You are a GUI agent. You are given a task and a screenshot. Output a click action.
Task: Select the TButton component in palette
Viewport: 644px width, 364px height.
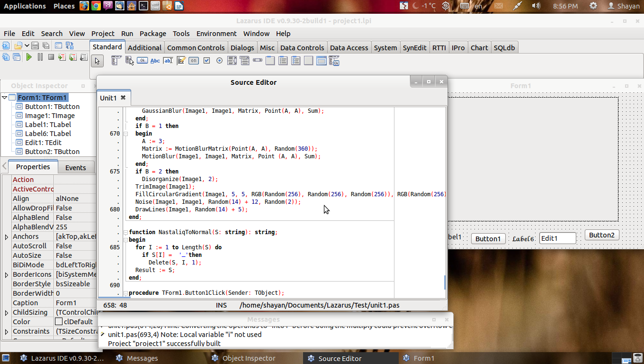coord(142,60)
